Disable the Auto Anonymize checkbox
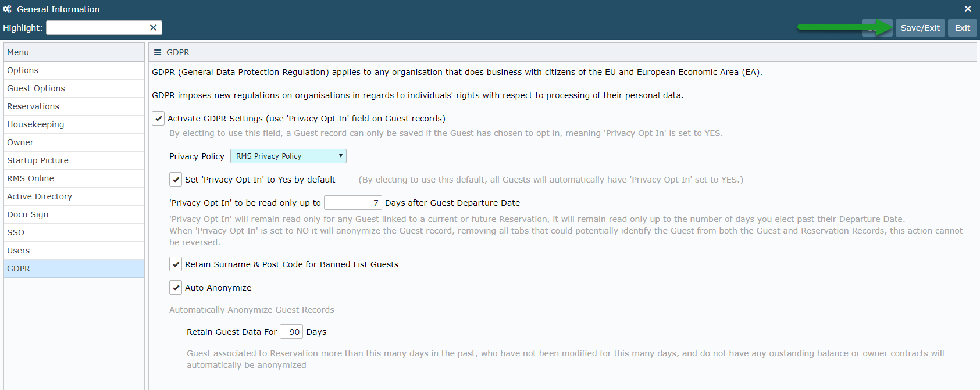 (176, 288)
